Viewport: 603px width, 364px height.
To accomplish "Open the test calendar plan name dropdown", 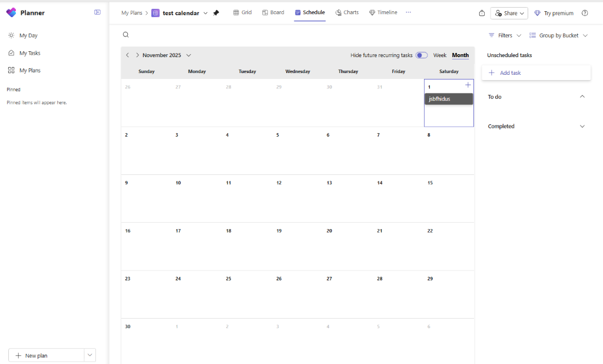I will pos(206,13).
